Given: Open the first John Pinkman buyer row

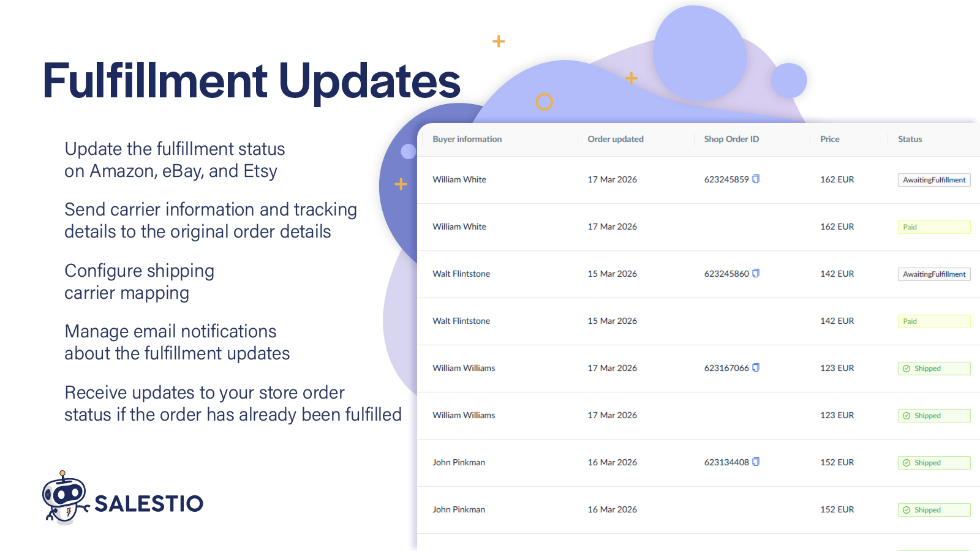Looking at the screenshot, I should (x=458, y=462).
